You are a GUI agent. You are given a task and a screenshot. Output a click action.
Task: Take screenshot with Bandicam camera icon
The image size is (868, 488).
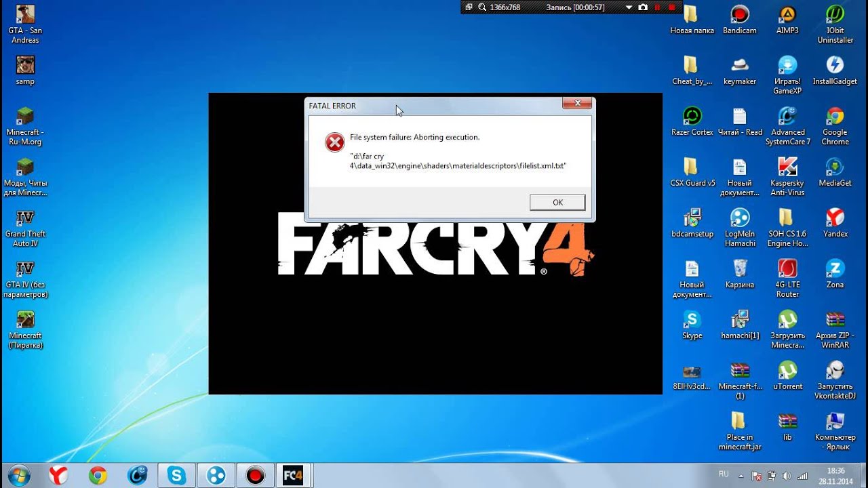pos(642,7)
